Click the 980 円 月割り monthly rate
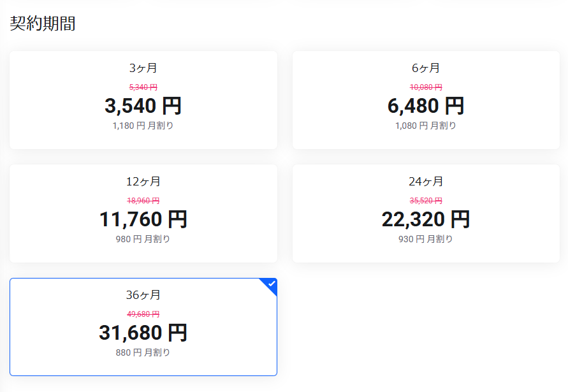The image size is (568, 392). point(143,239)
